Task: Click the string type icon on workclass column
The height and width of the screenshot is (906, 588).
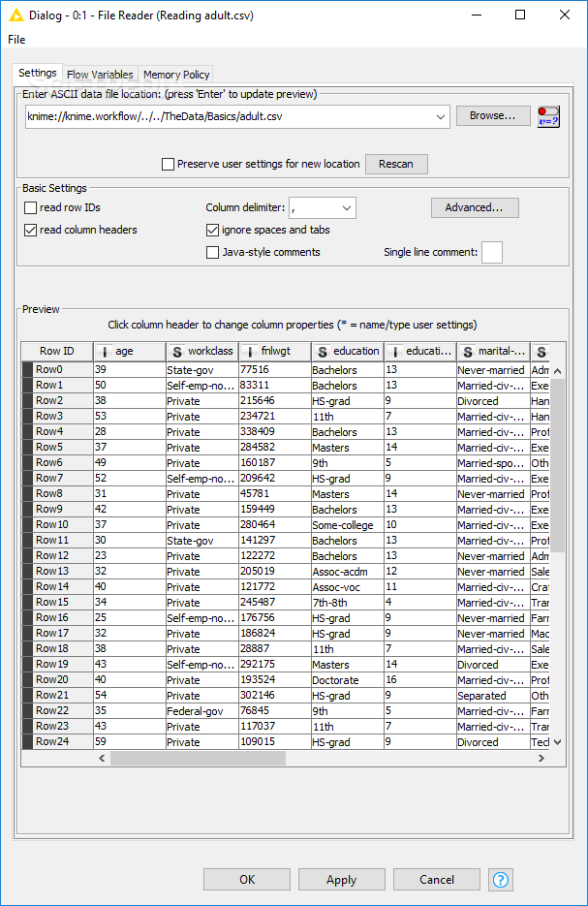Action: [177, 352]
